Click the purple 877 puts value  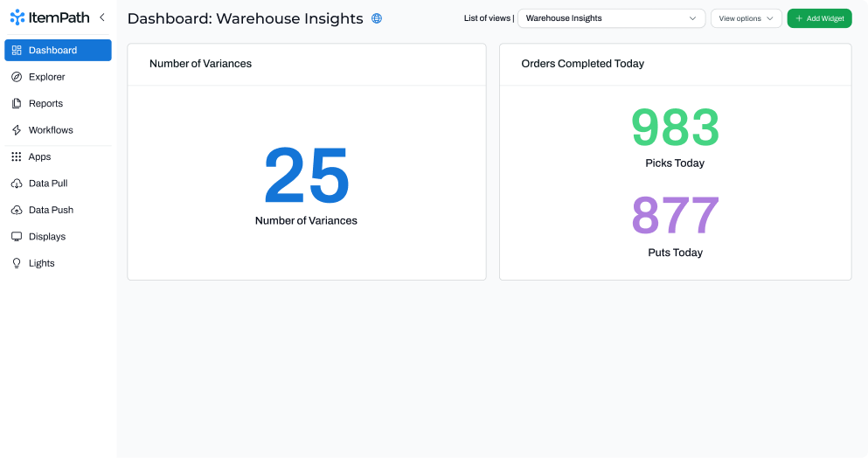(676, 215)
